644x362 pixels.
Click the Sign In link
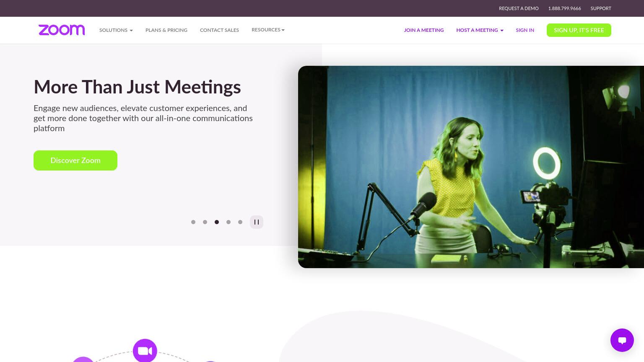525,30
